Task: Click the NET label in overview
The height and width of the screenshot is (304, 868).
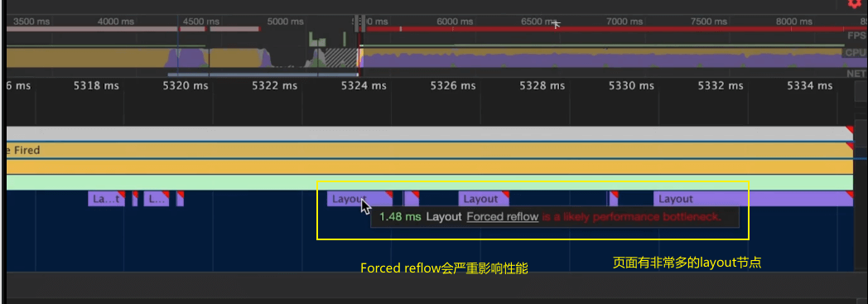Action: (856, 73)
